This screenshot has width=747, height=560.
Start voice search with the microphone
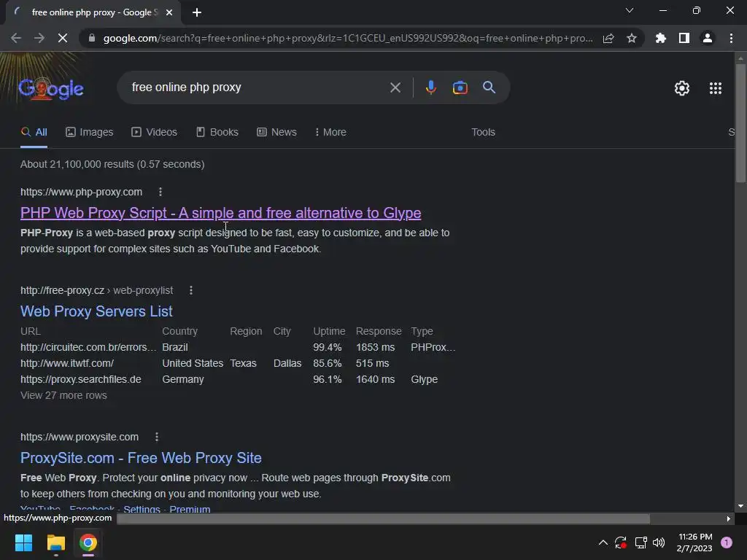click(430, 87)
